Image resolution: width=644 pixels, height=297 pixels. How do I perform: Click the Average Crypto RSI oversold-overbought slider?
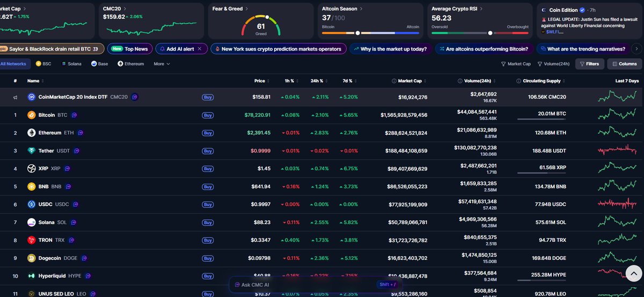[x=480, y=33]
